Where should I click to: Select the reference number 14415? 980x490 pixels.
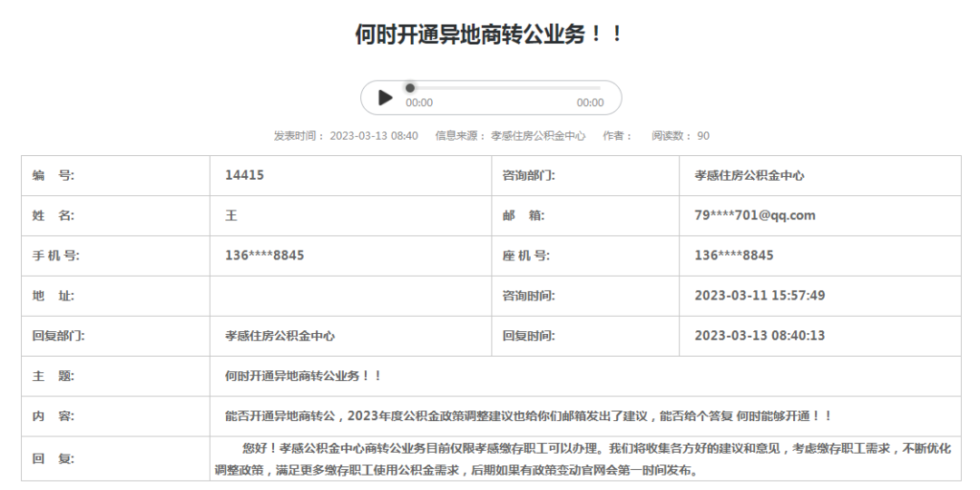point(244,175)
